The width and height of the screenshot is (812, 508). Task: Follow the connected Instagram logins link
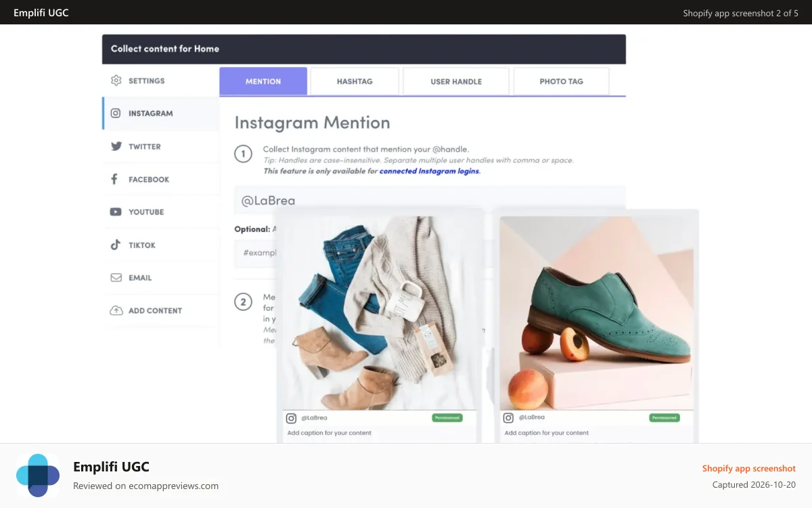(x=430, y=171)
